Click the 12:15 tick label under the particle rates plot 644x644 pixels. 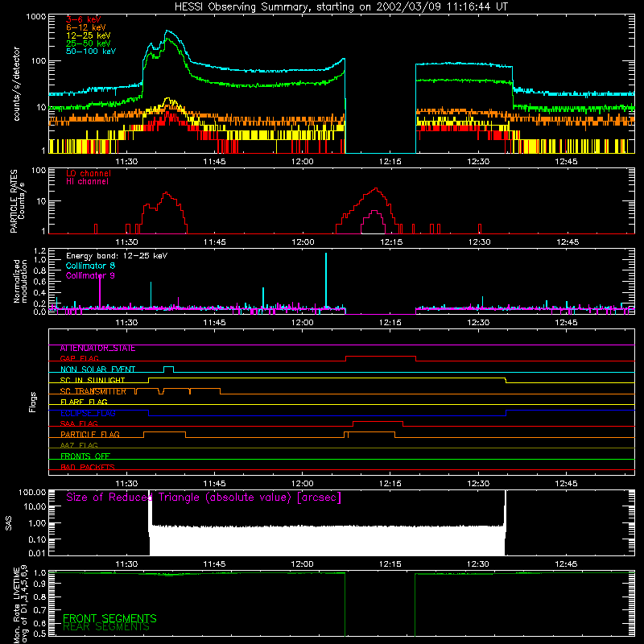(391, 242)
